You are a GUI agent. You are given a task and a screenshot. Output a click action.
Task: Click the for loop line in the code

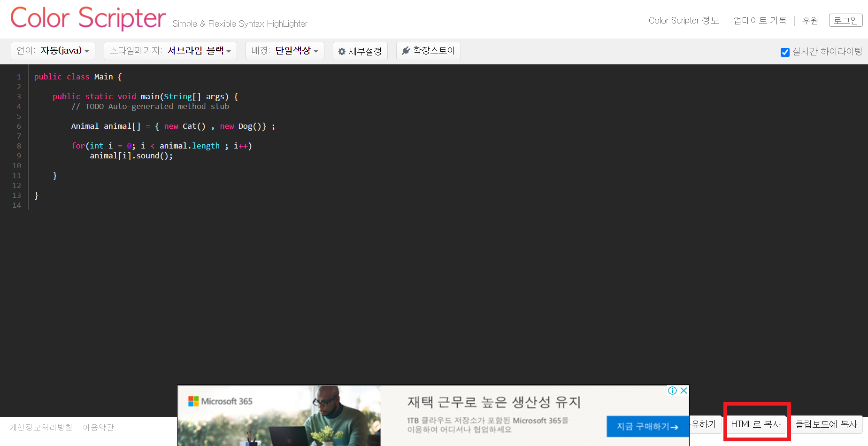[x=161, y=146]
